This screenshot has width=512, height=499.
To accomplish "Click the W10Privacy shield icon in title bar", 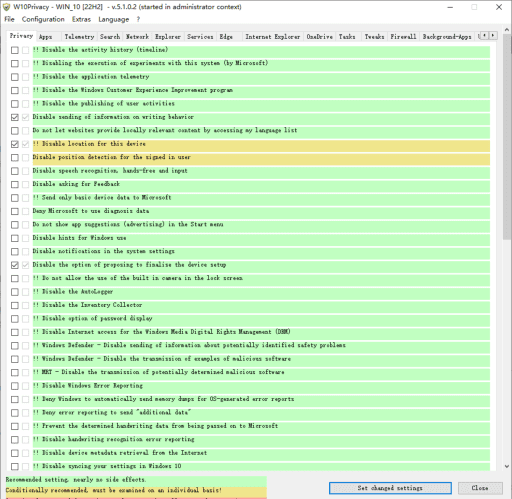I will point(7,7).
